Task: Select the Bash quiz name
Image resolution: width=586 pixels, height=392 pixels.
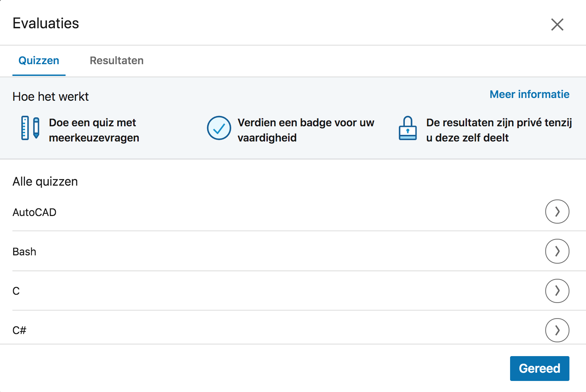Action: coord(25,252)
